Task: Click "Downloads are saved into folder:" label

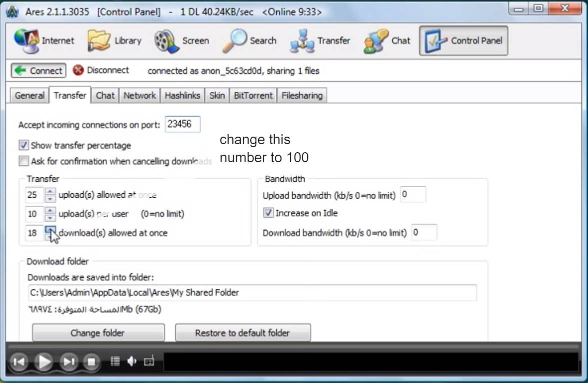Action: point(91,277)
